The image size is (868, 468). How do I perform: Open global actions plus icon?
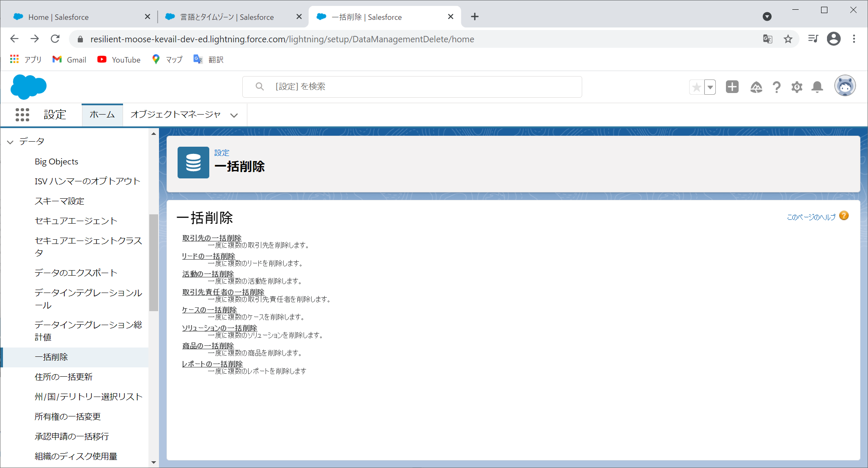pos(732,87)
